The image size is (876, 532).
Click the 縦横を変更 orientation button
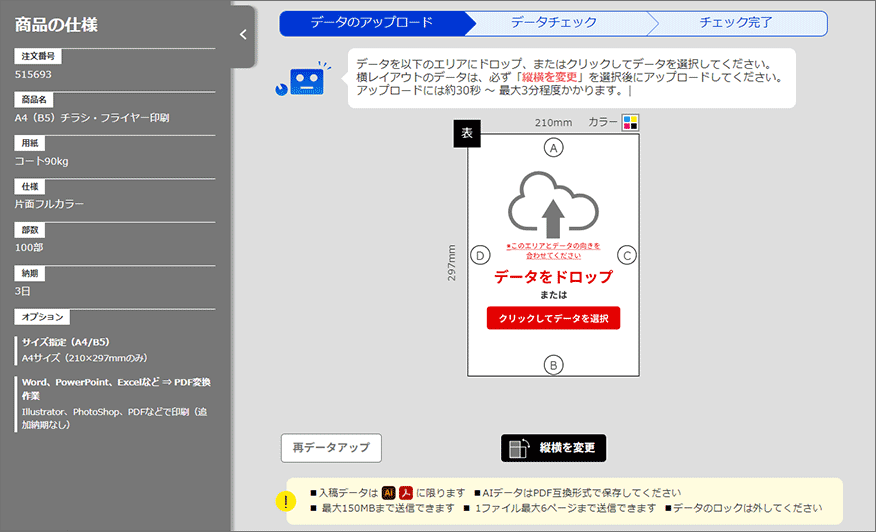[x=553, y=448]
